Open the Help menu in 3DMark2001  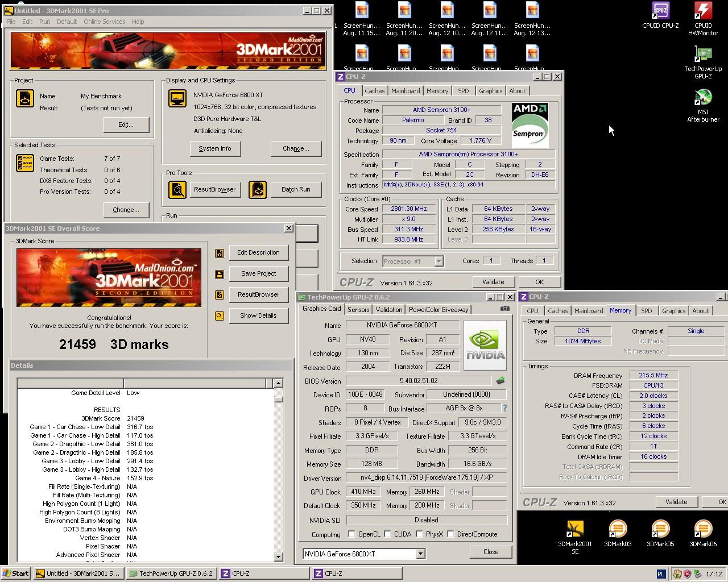138,22
